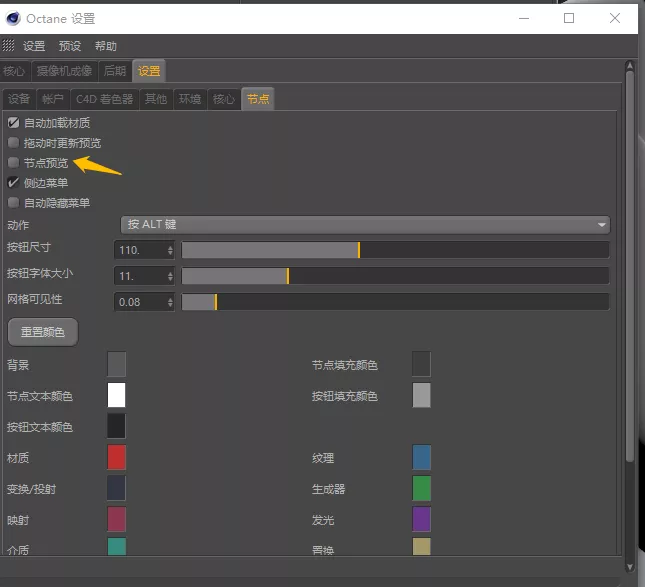This screenshot has height=587, width=645.
Task: Open the 动作 dropdown showing 按 ALT 键
Action: (365, 225)
